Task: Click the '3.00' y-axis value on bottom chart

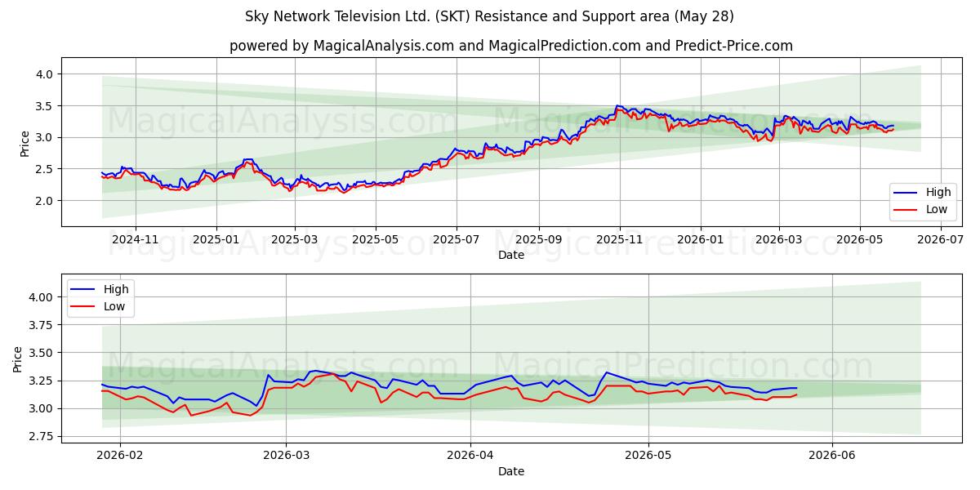Action: tap(41, 408)
